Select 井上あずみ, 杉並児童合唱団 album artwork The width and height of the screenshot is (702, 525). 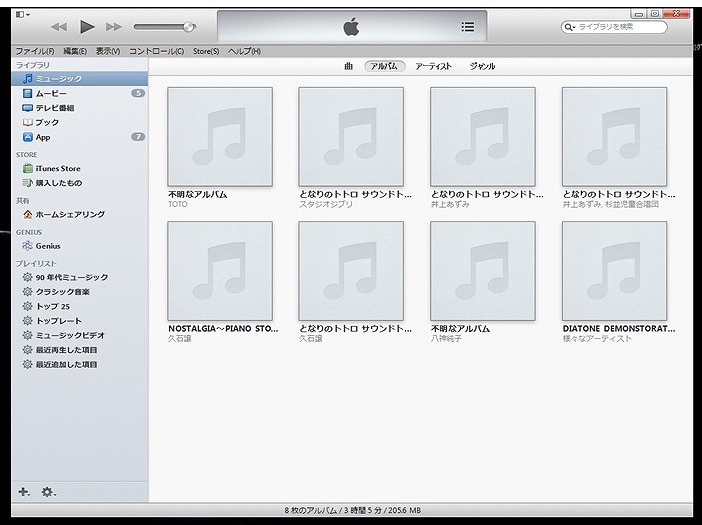click(614, 137)
